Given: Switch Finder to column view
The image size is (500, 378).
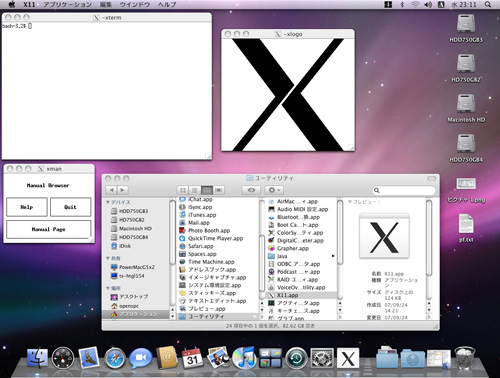Looking at the screenshot, I should pyautogui.click(x=207, y=190).
